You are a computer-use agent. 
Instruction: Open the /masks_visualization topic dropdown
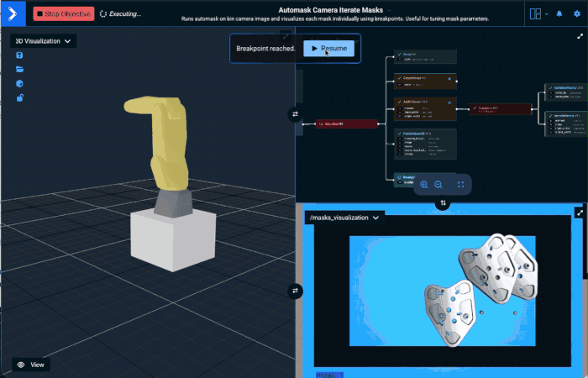pyautogui.click(x=344, y=218)
